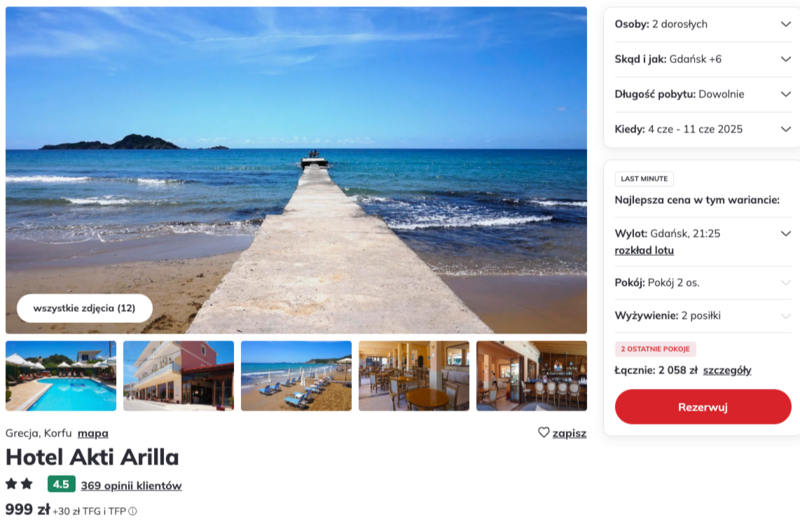The image size is (800, 522).
Task: Click the green 4.5 rating badge
Action: [x=61, y=484]
